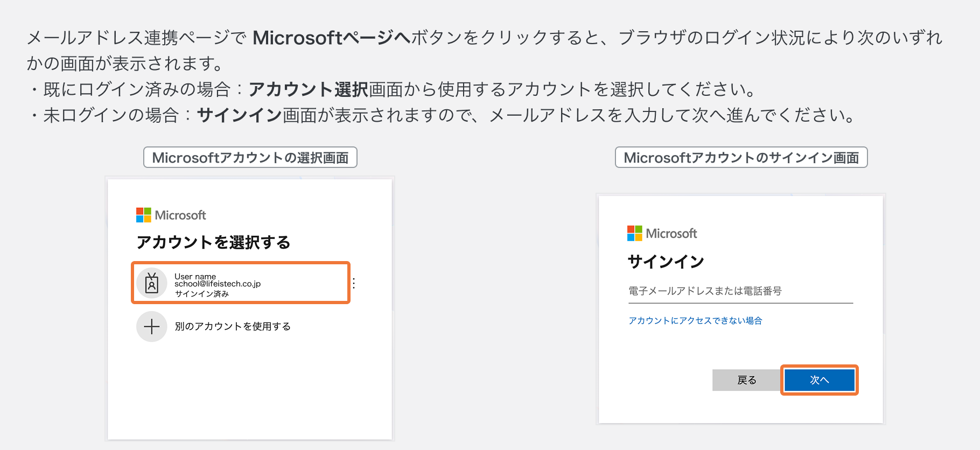Open アカウントにアクセスできない場合 link
The height and width of the screenshot is (450, 980).
pyautogui.click(x=695, y=321)
